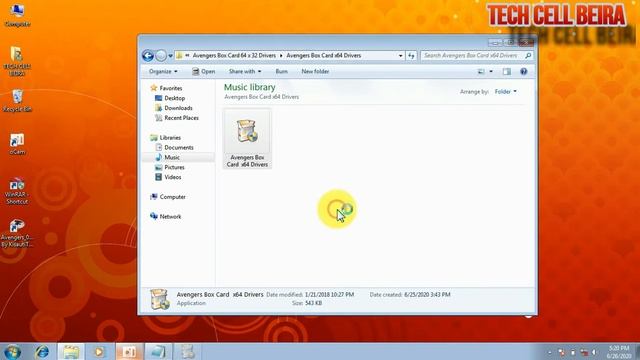The width and height of the screenshot is (640, 360).
Task: Click the New folder button
Action: click(x=315, y=71)
